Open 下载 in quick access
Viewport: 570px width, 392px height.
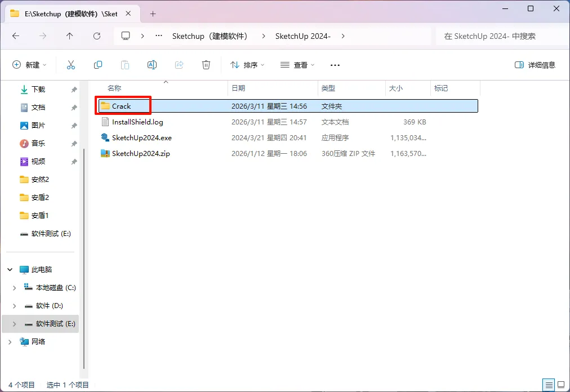click(x=38, y=89)
